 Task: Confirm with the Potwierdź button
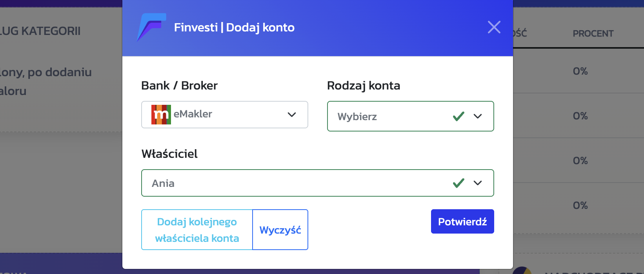pos(462,222)
